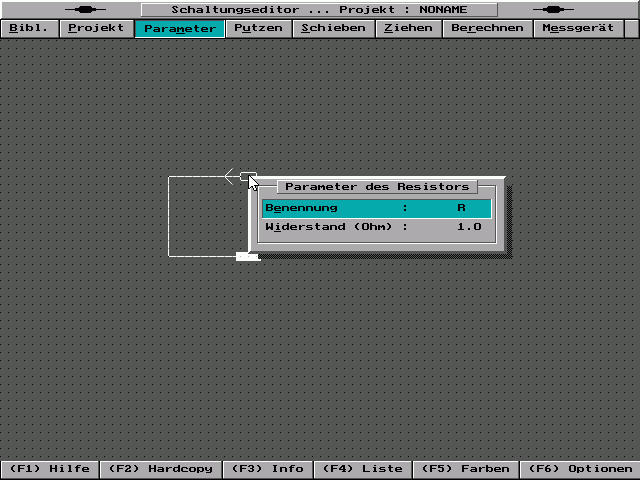Edit the Widerstand (Ohm) value field

[x=468, y=227]
